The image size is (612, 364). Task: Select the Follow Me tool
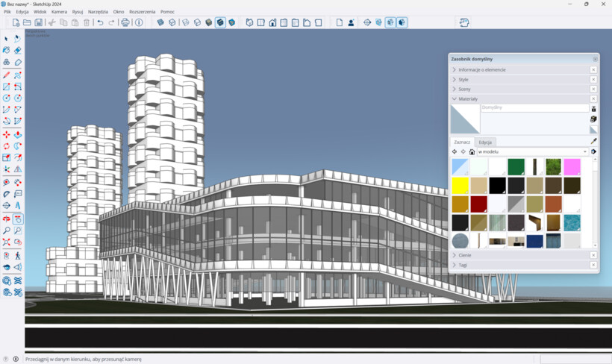18,146
